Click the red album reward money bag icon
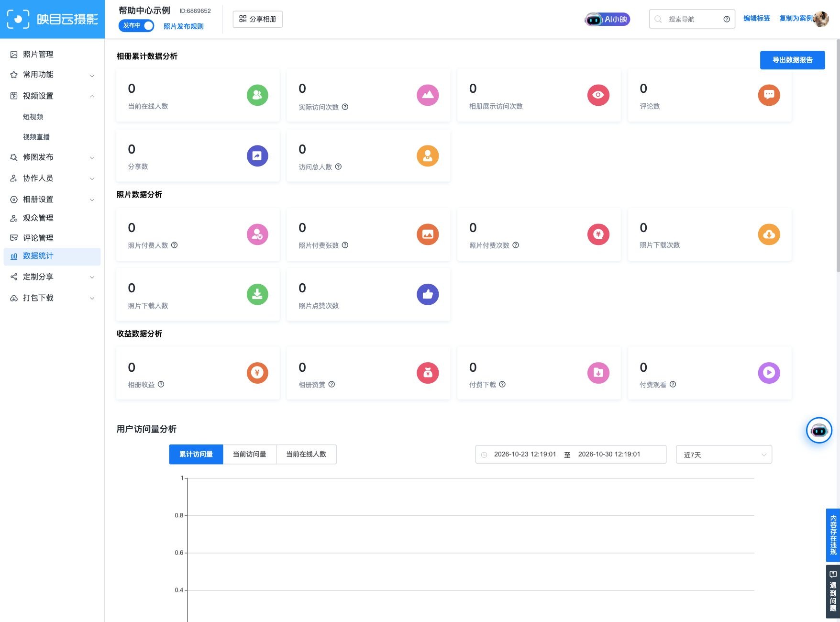Image resolution: width=840 pixels, height=622 pixels. [x=428, y=373]
